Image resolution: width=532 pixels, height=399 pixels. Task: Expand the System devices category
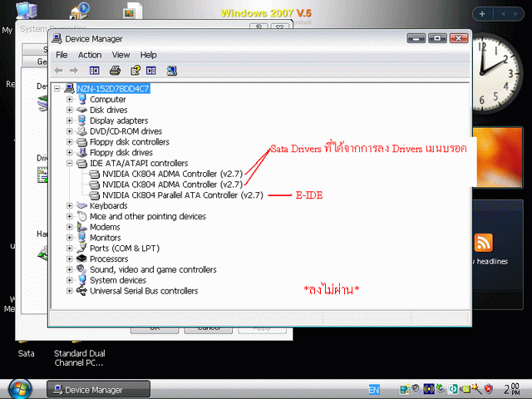click(x=70, y=280)
